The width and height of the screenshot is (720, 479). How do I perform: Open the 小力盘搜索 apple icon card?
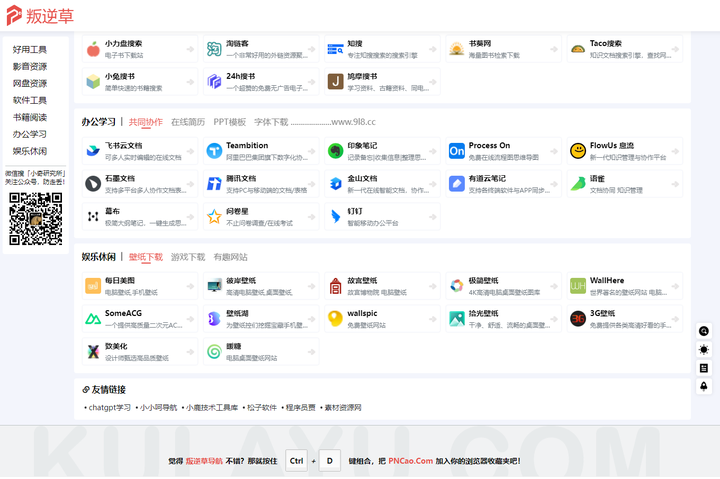pos(93,49)
